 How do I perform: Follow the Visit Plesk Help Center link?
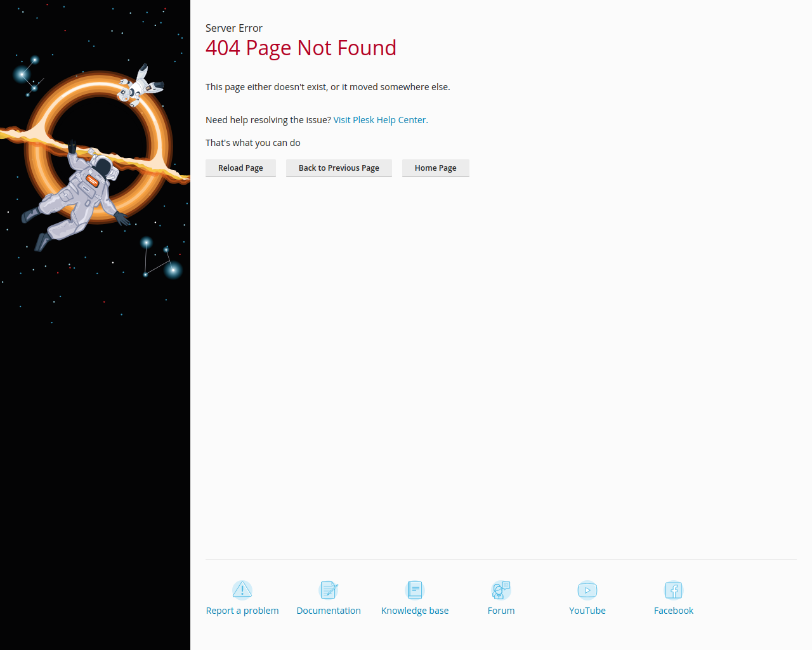pos(381,120)
